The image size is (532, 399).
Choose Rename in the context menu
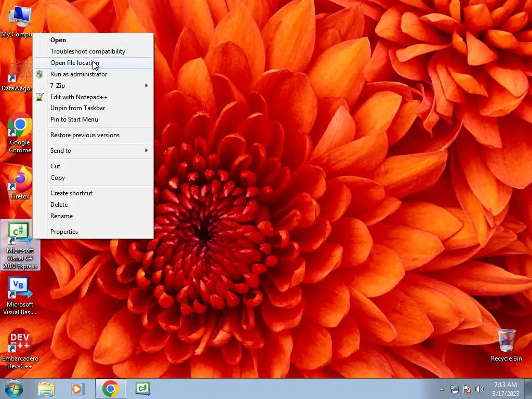[93, 216]
